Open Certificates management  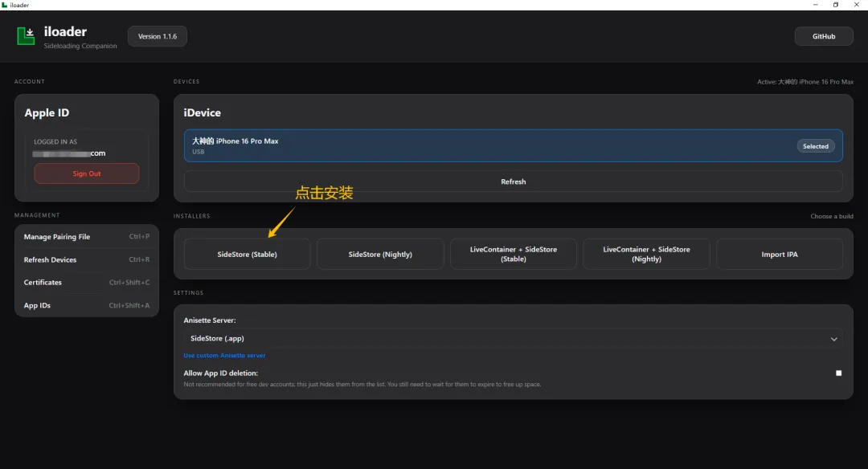coord(86,282)
